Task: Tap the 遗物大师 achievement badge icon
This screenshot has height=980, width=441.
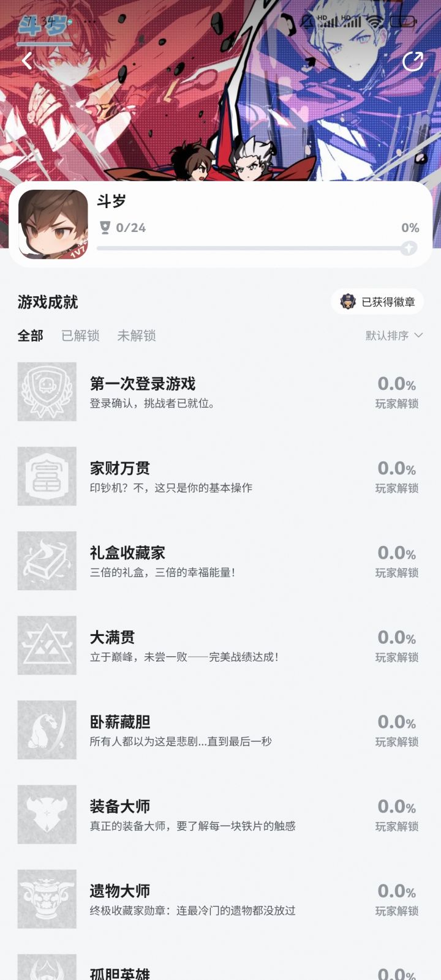Action: point(47,899)
